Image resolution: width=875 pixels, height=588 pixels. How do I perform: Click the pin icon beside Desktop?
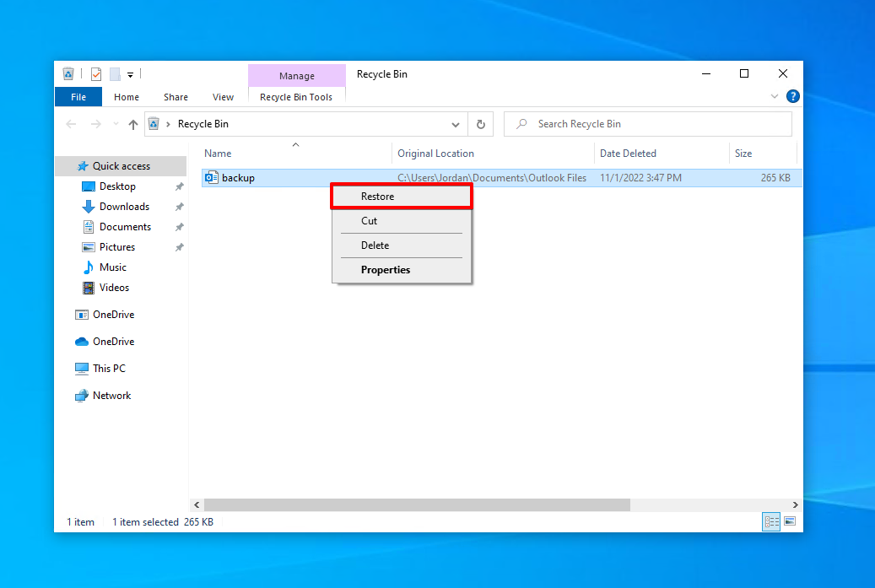click(179, 187)
